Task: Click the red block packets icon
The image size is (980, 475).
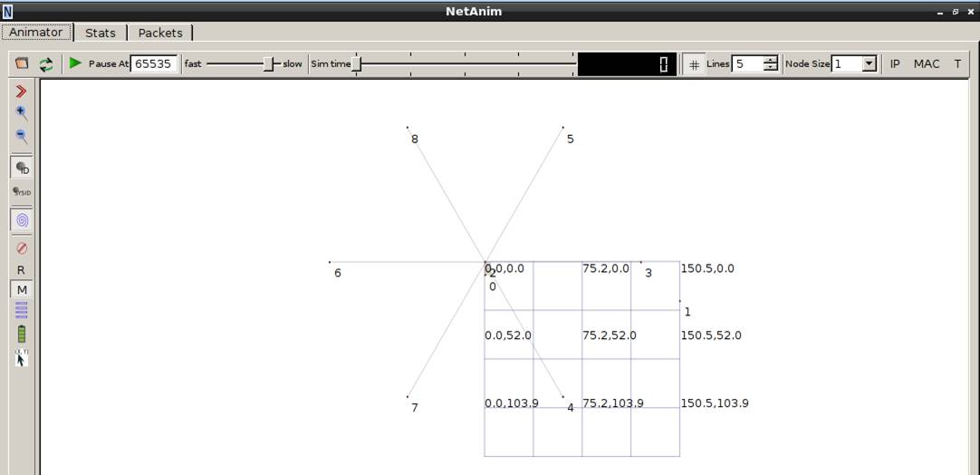Action: [x=22, y=247]
